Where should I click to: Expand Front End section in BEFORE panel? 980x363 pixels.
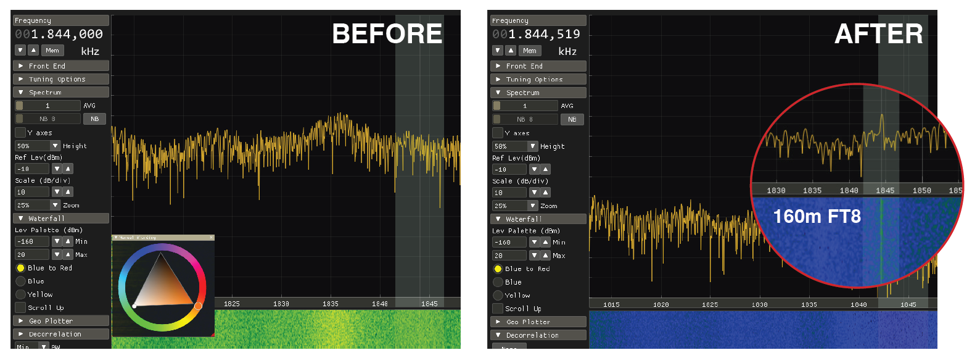click(x=60, y=65)
